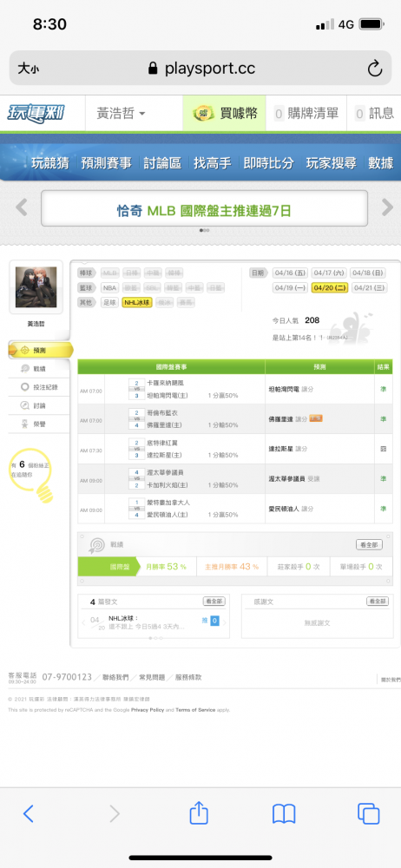Screen dimensions: 401x868
Task: Select the 足球 league filter
Action: coord(109,302)
